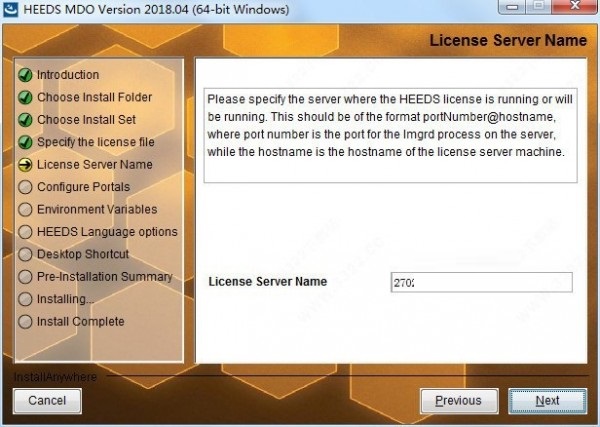Select the Pre-Installation Summary step label
The height and width of the screenshot is (427, 600).
[105, 277]
